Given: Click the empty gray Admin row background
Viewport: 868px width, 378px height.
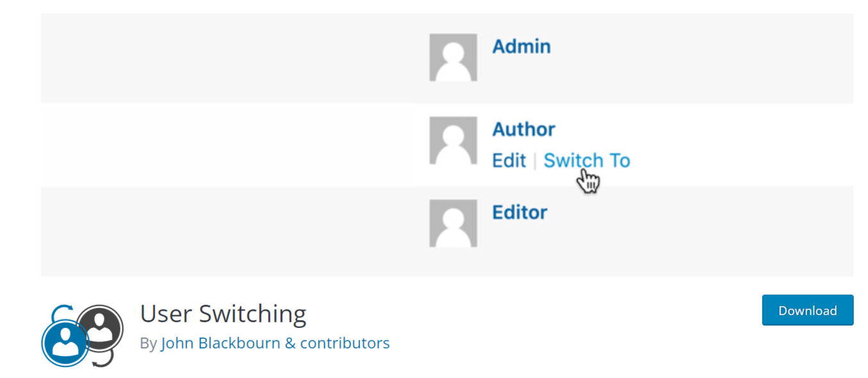Looking at the screenshot, I should click(224, 58).
